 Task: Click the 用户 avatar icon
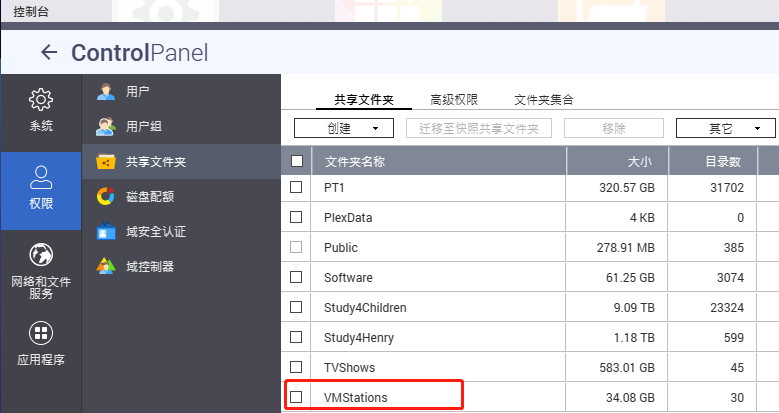point(105,92)
